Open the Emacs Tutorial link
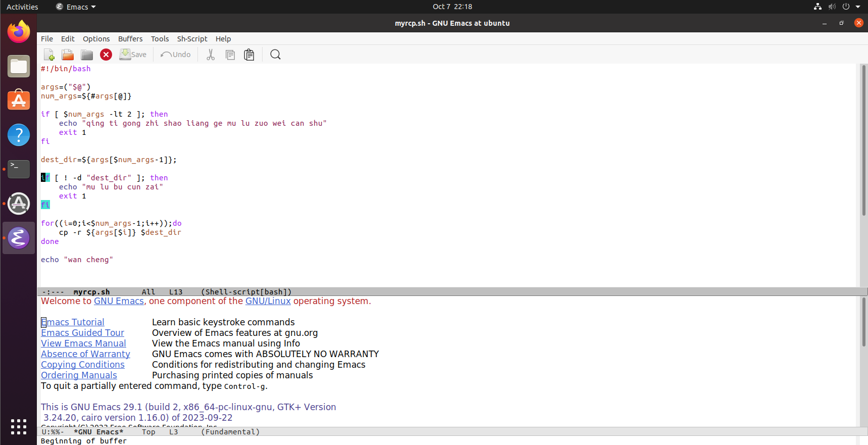 coord(73,322)
